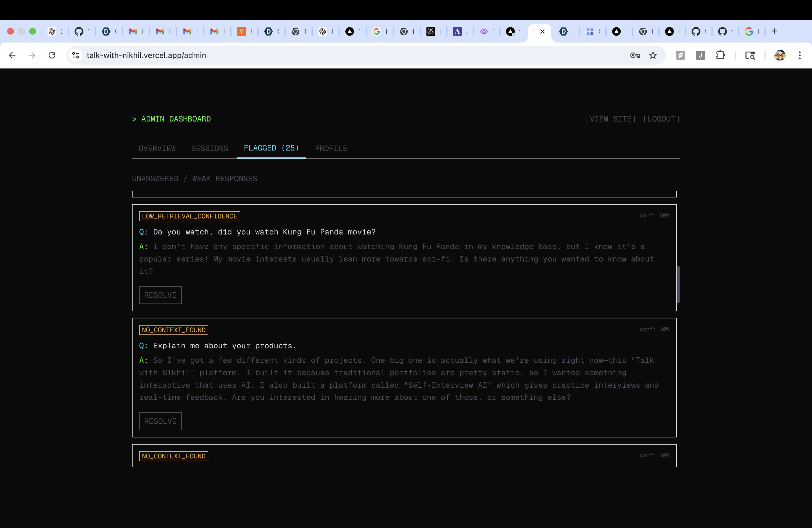This screenshot has height=528, width=812.
Task: Switch to the SESSIONS tab
Action: [209, 148]
